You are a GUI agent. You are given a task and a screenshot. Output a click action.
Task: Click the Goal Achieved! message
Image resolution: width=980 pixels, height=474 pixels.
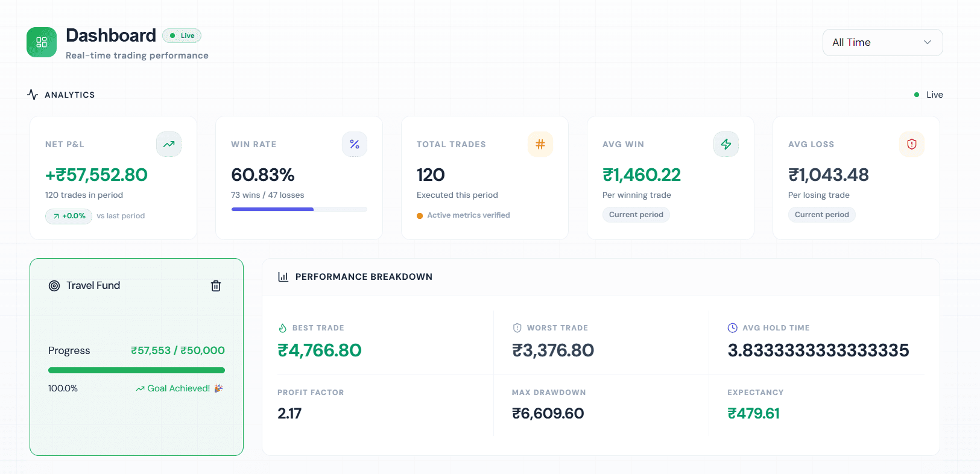[179, 388]
